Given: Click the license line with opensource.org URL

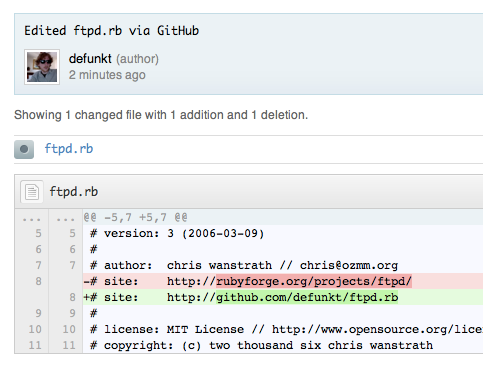Looking at the screenshot, I should (x=283, y=329).
